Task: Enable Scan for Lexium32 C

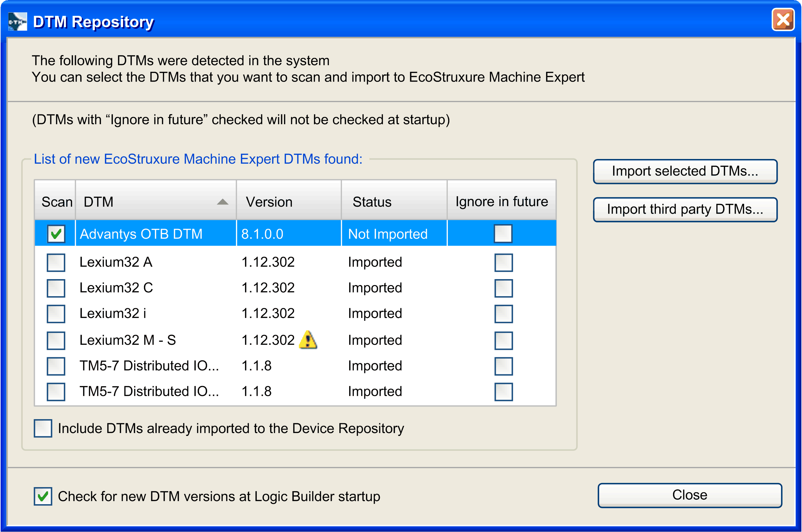Action: 56,288
